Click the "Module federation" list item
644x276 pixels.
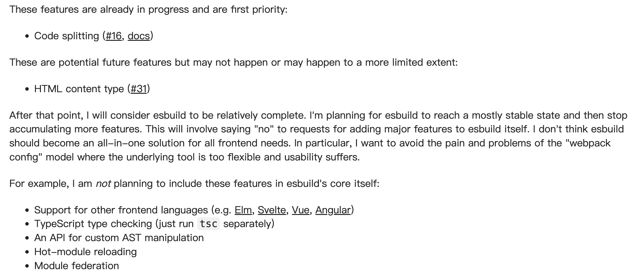click(76, 266)
